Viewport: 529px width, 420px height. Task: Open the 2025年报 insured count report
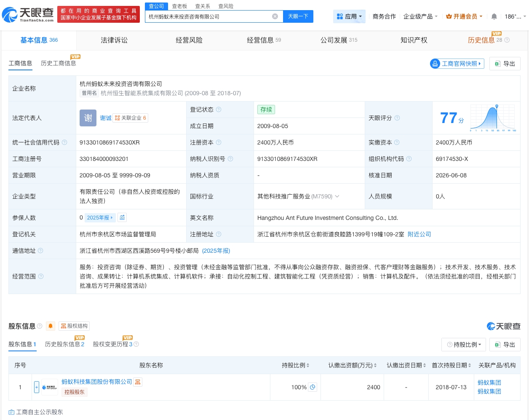tap(100, 217)
